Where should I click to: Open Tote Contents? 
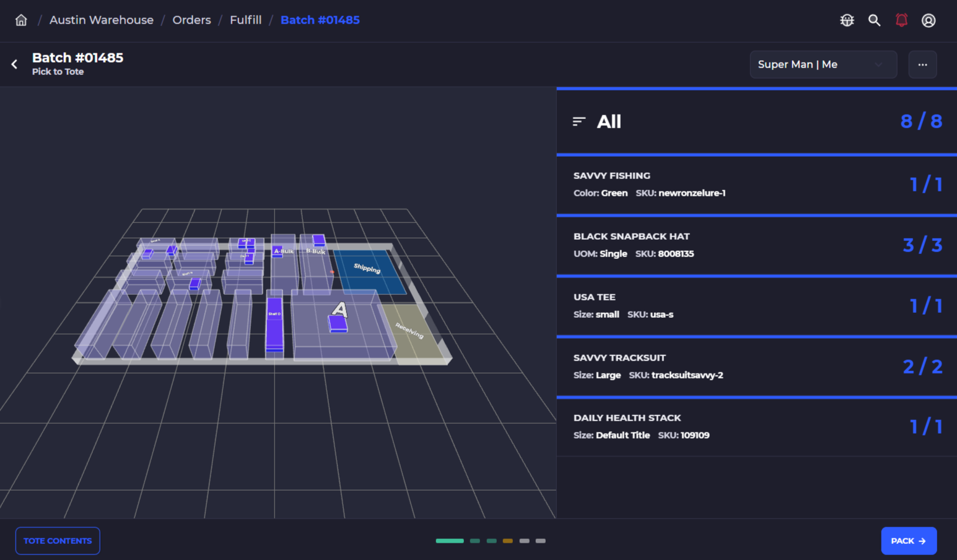(58, 541)
